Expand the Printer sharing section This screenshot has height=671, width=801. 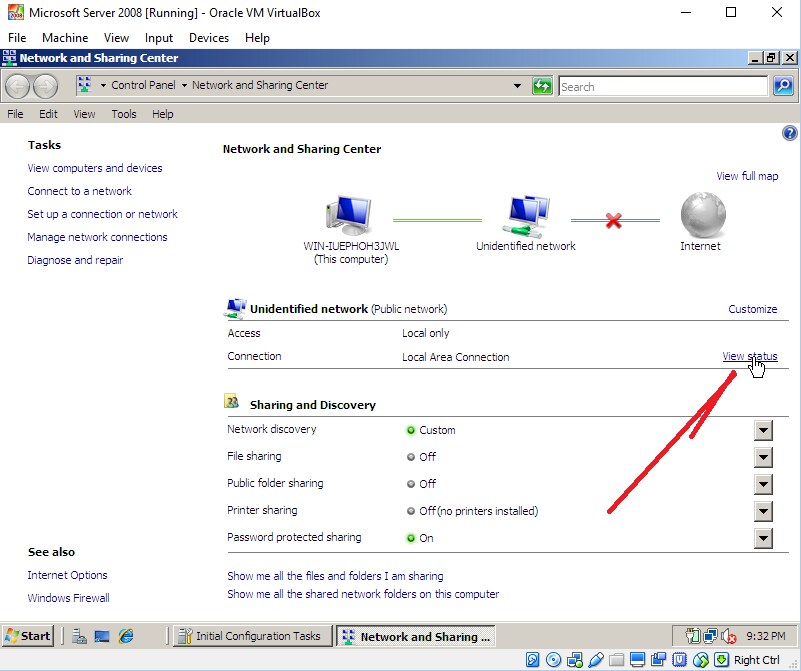(763, 511)
